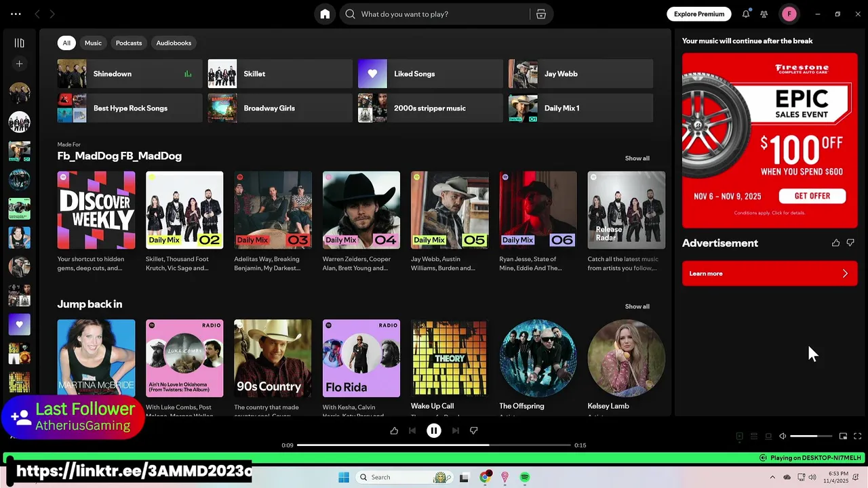Like the advertisement with thumbs up
The width and height of the screenshot is (868, 488).
pyautogui.click(x=835, y=243)
